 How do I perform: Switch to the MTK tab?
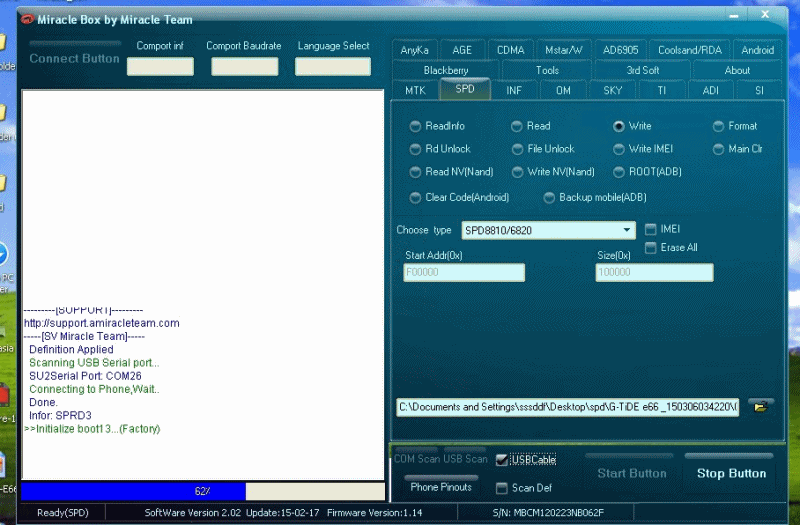tap(415, 90)
